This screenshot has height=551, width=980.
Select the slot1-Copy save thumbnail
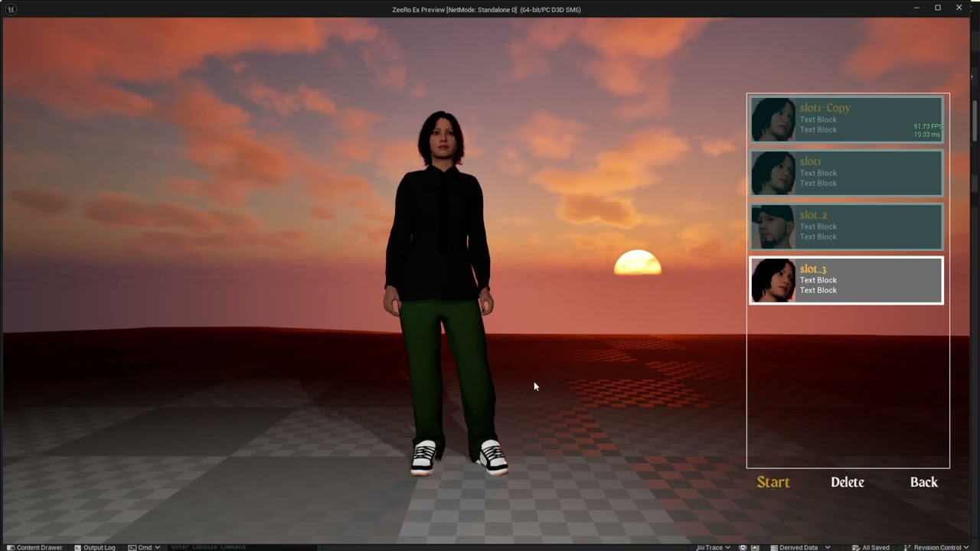[773, 119]
